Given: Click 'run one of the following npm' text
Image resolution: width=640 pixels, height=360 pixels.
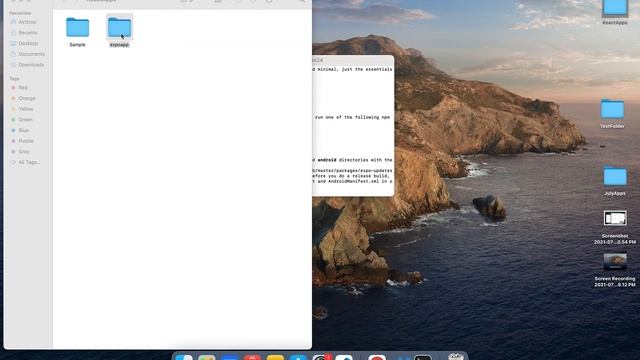Looking at the screenshot, I should [352, 117].
